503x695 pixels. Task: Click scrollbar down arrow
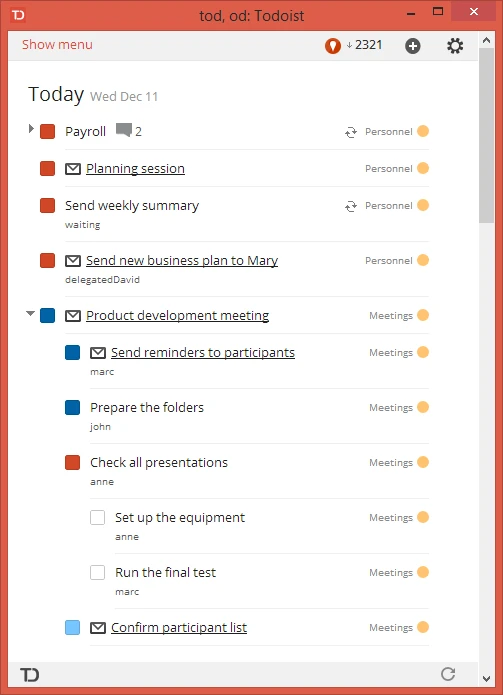click(486, 679)
